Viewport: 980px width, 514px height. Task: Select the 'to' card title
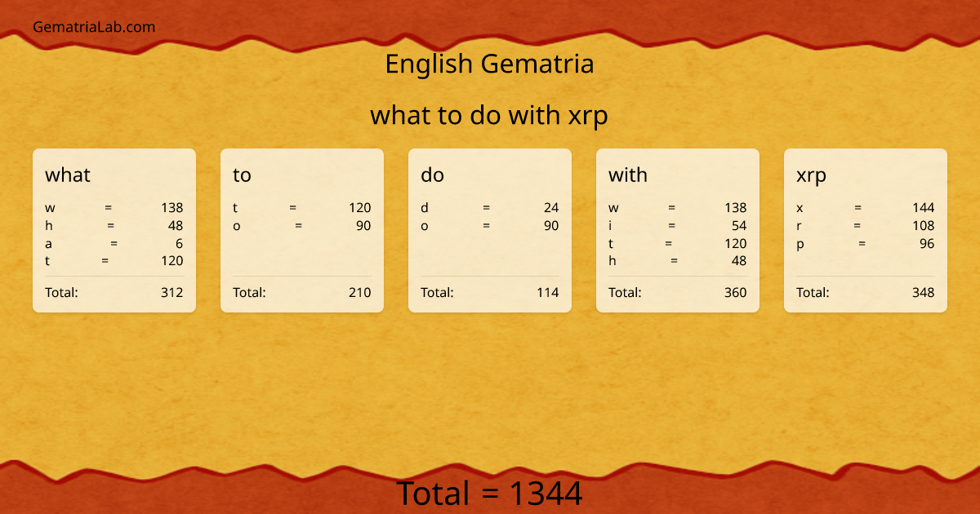click(242, 175)
